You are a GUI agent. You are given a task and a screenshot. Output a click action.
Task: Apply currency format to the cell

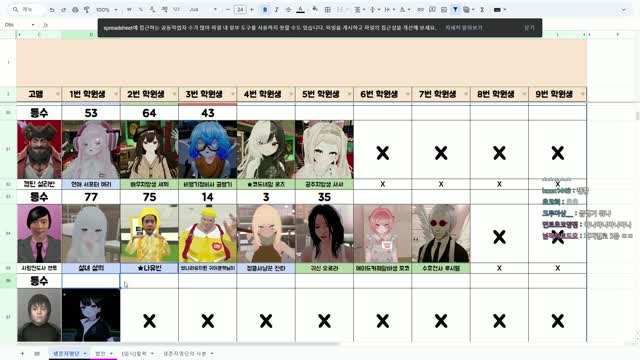point(129,9)
